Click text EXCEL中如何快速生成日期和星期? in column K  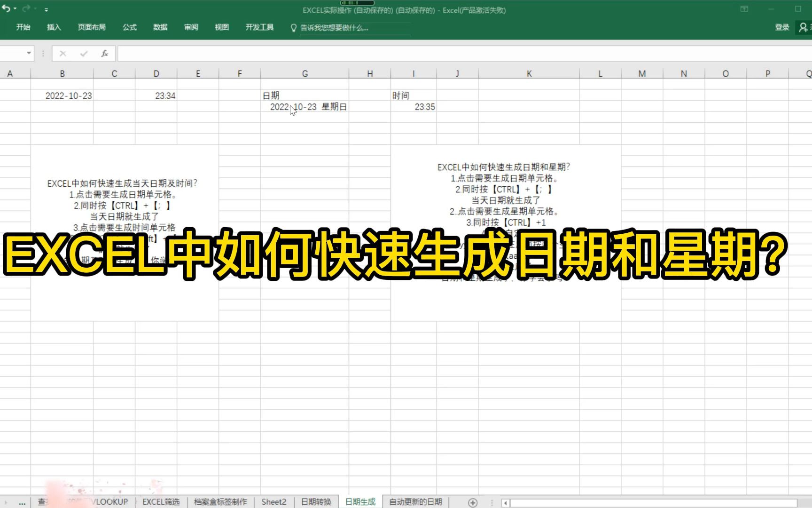(x=504, y=167)
